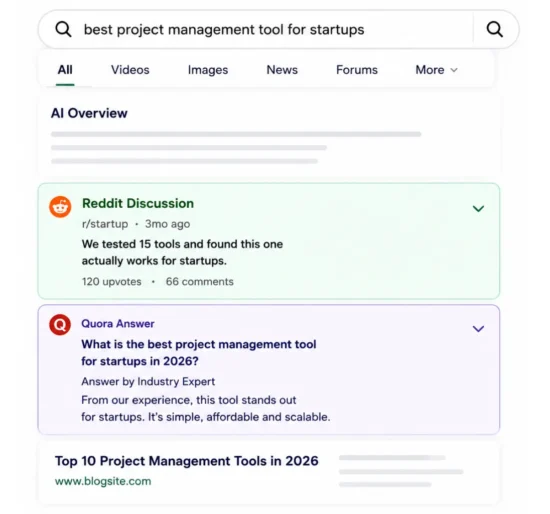The image size is (550, 514).
Task: Switch to the Videos tab
Action: coord(130,70)
